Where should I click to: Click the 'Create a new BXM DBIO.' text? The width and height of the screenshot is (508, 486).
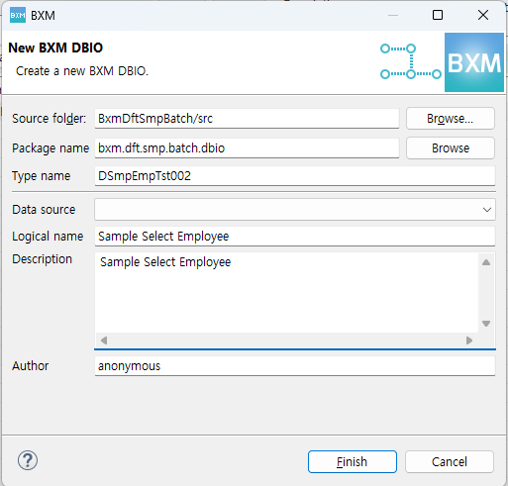pyautogui.click(x=82, y=71)
